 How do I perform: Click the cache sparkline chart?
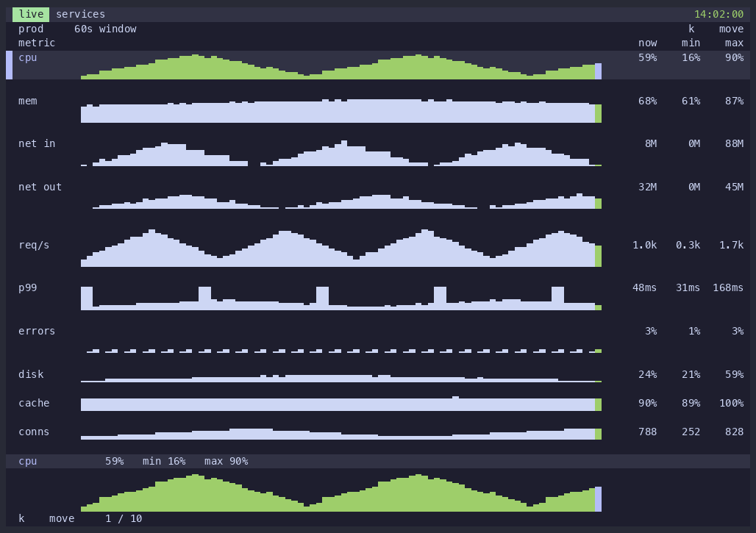tap(341, 404)
